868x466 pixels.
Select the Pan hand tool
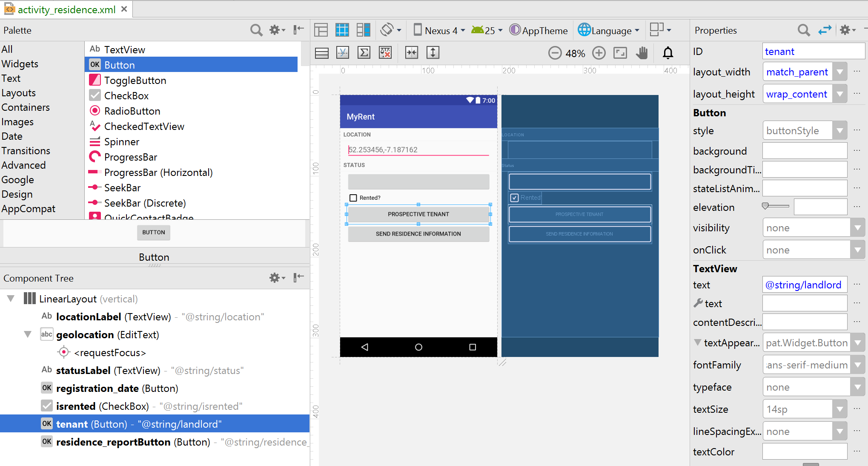pos(642,53)
